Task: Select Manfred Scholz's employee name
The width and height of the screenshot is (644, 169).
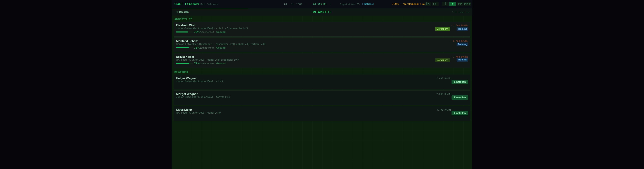Action: (x=186, y=41)
